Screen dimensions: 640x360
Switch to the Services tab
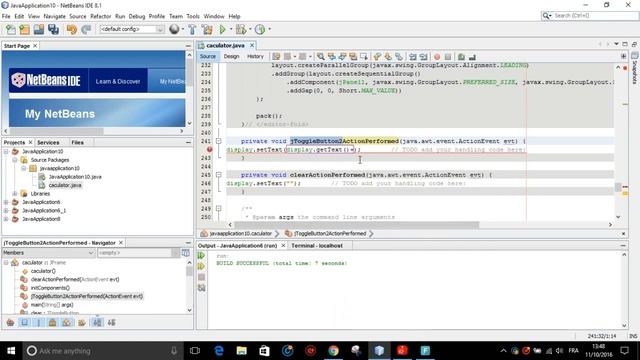point(48,142)
